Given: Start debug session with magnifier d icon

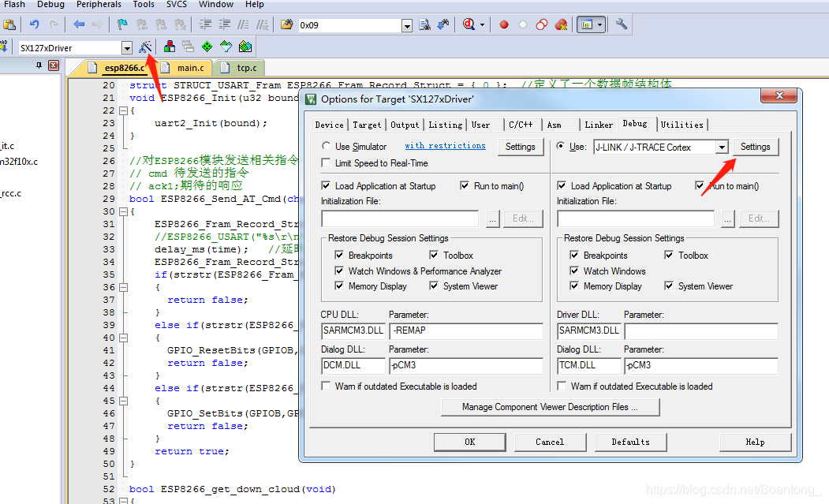Looking at the screenshot, I should (469, 24).
